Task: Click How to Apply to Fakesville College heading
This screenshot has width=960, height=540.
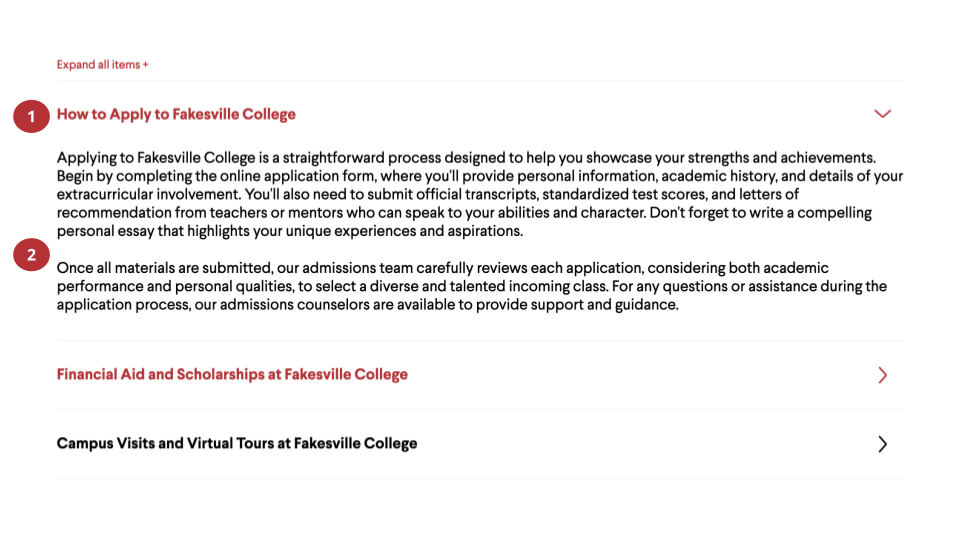Action: [x=176, y=114]
